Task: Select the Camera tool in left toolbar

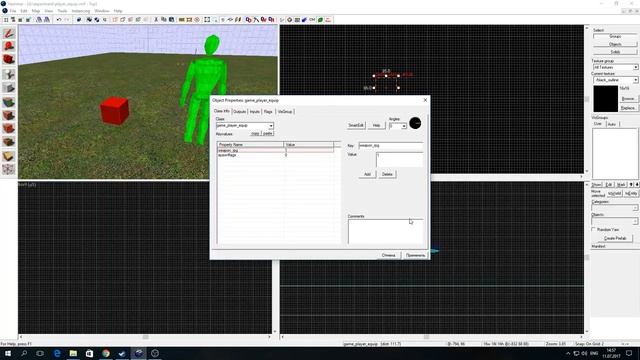Action: [x=9, y=60]
